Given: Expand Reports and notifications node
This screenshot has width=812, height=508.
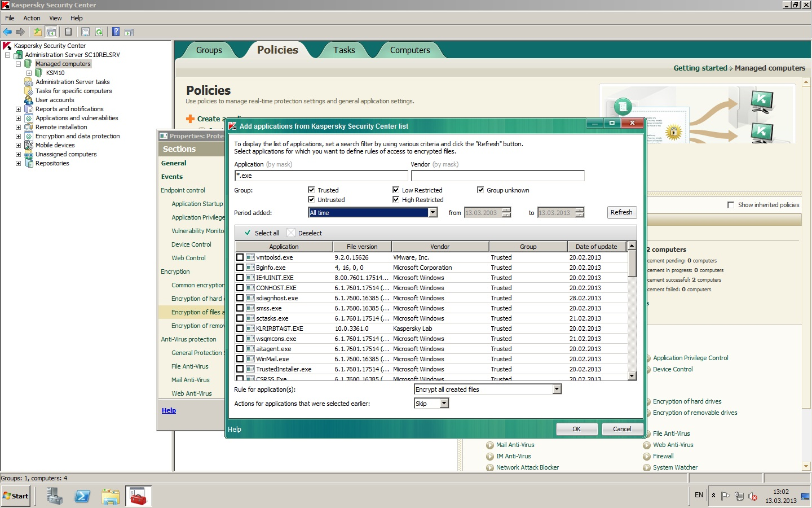Looking at the screenshot, I should 18,109.
